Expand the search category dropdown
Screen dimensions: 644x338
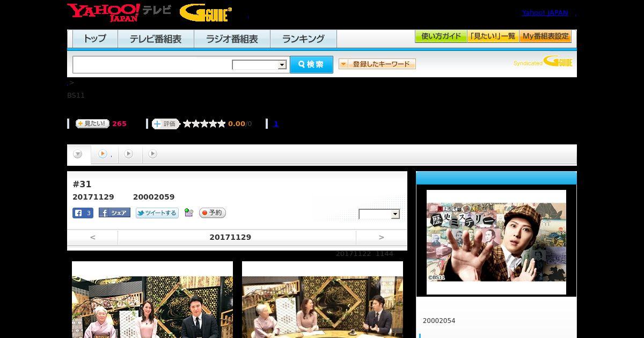click(x=259, y=65)
